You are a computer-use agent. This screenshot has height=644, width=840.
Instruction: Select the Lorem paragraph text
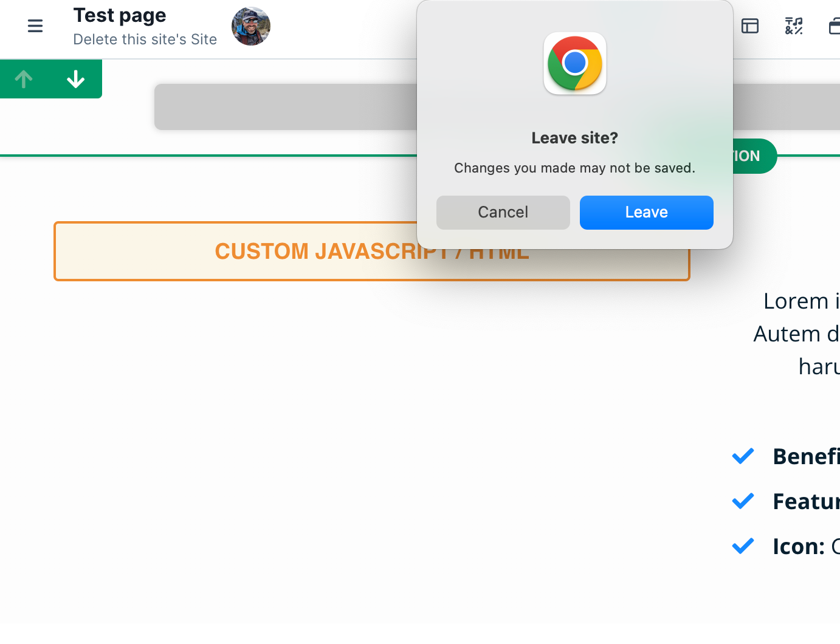pos(797,334)
